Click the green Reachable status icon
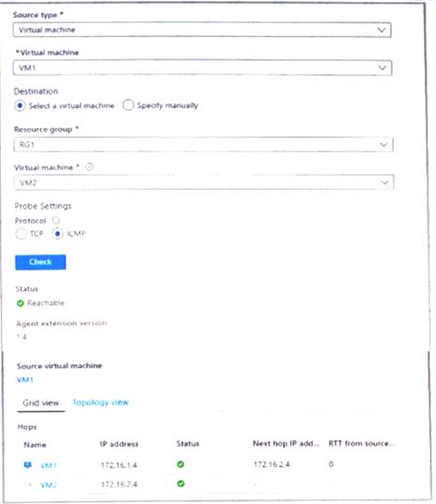 click(x=21, y=303)
